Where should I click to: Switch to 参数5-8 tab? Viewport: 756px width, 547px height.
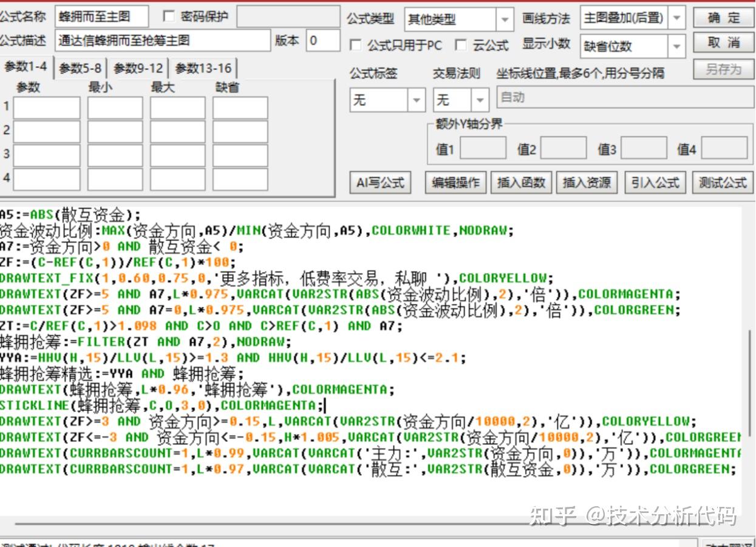point(80,69)
